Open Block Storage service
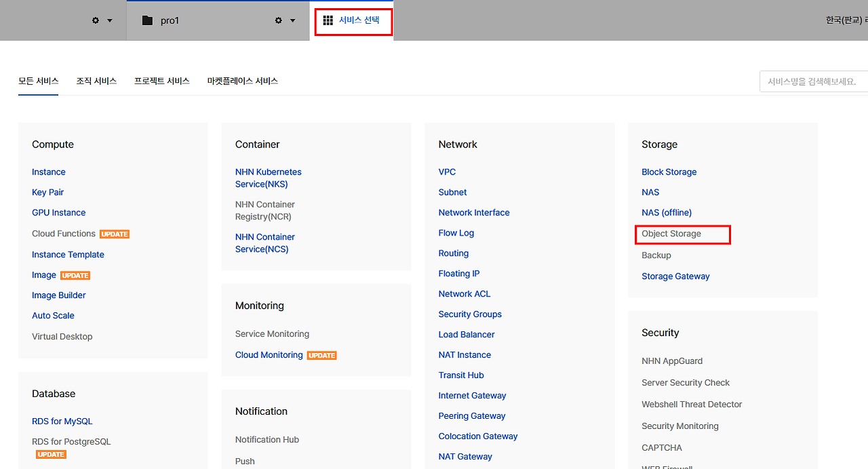 pos(669,172)
